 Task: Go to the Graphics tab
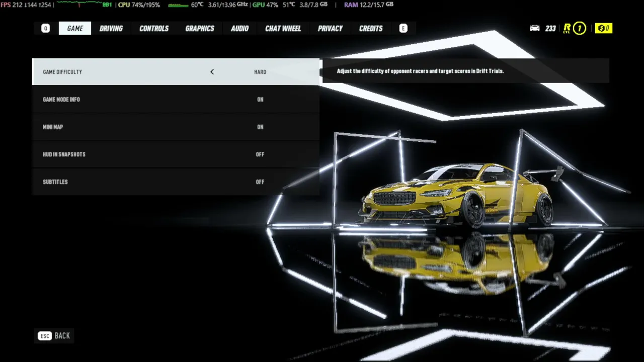point(200,29)
